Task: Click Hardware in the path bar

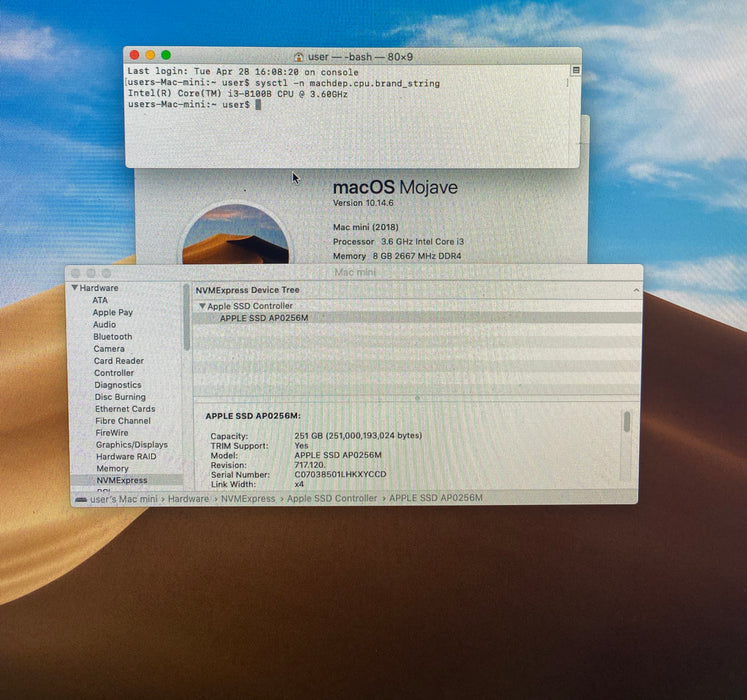Action: (x=188, y=498)
